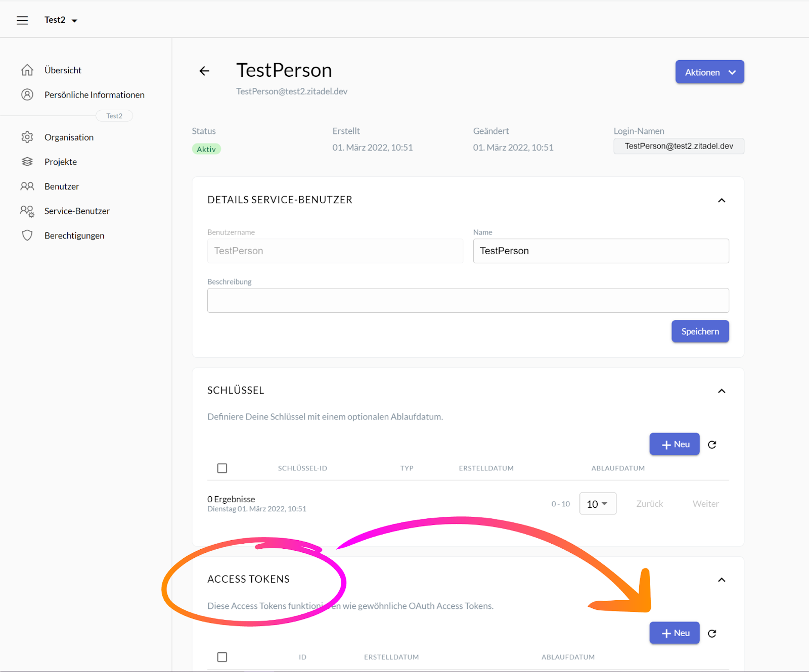
Task: Open the Aktionen dropdown button
Action: (709, 72)
